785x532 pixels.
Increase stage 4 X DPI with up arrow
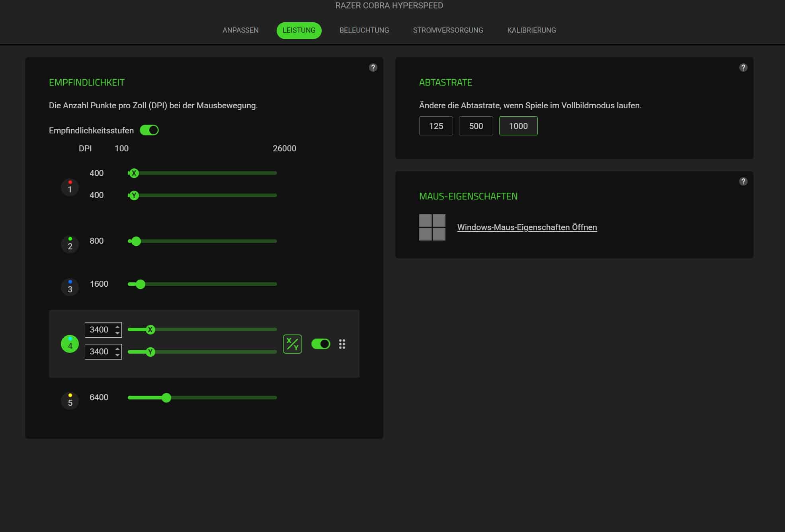point(117,327)
